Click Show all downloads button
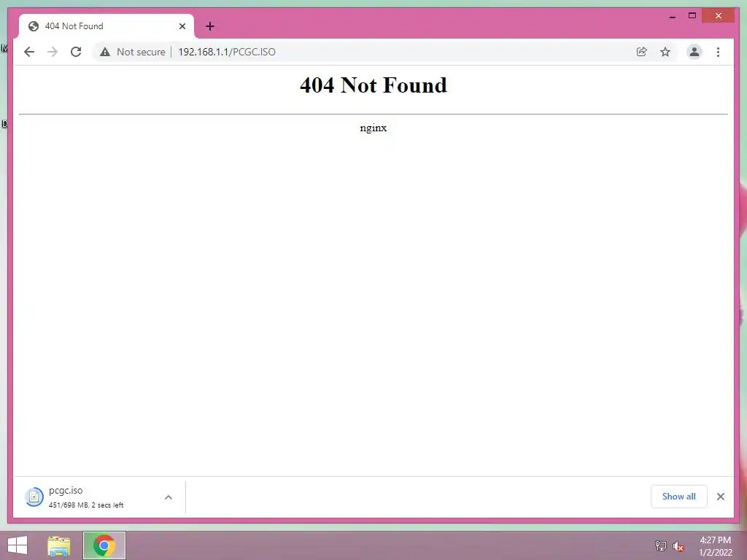Screen dimensions: 747x560 click(679, 497)
